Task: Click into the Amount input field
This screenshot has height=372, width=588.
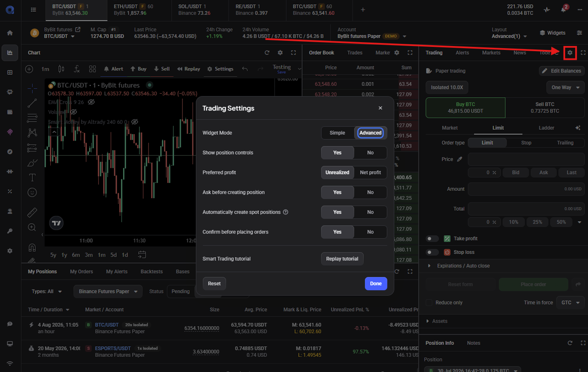Action: click(526, 189)
